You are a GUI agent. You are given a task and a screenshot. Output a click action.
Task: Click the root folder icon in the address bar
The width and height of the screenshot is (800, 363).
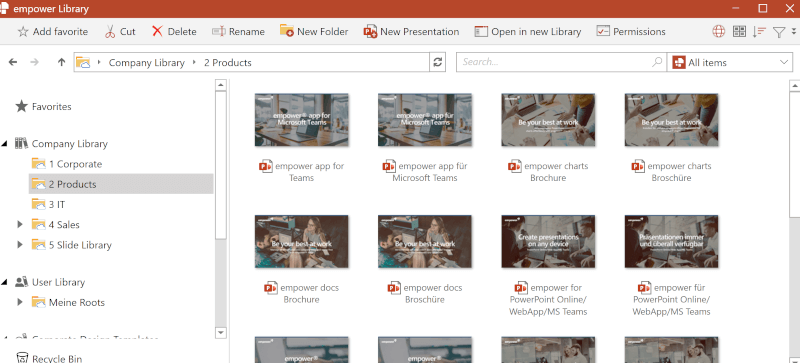coord(83,62)
